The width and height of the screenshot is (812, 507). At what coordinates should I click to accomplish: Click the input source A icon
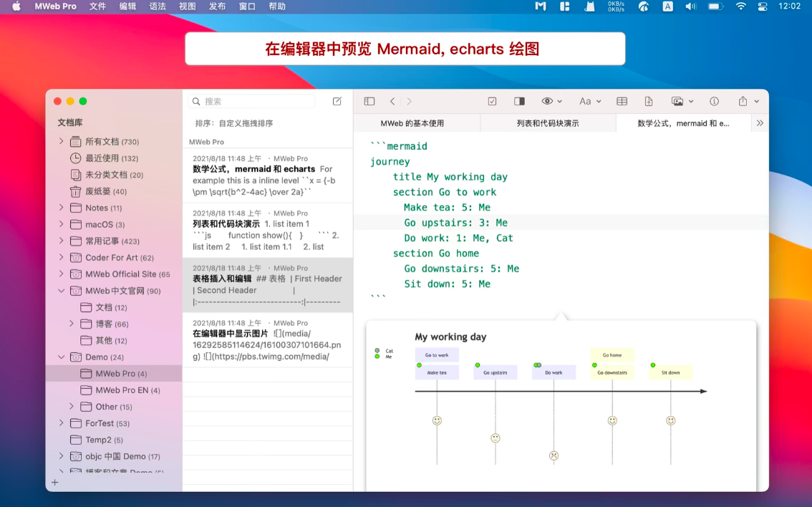point(667,6)
